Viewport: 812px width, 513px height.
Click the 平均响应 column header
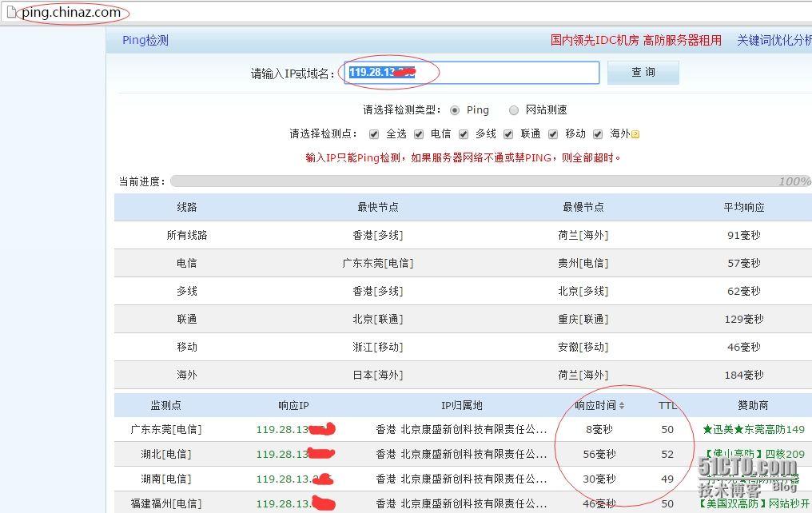[x=744, y=207]
